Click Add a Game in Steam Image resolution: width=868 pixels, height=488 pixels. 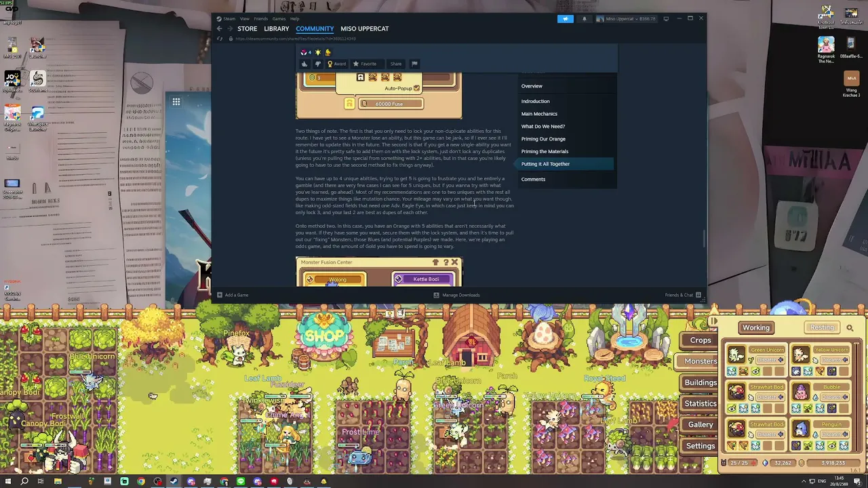(233, 295)
